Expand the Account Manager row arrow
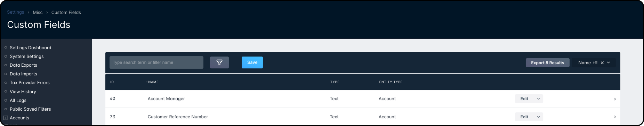The height and width of the screenshot is (126, 644). (x=615, y=99)
